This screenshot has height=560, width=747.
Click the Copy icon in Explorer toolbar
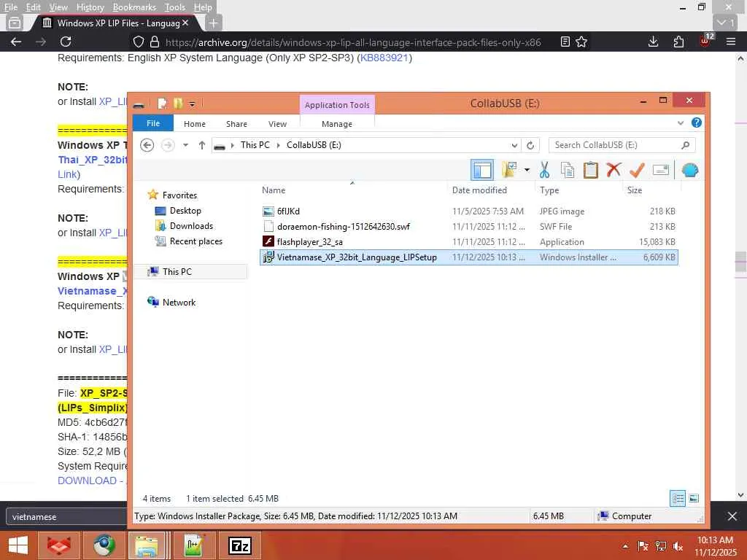pyautogui.click(x=568, y=170)
